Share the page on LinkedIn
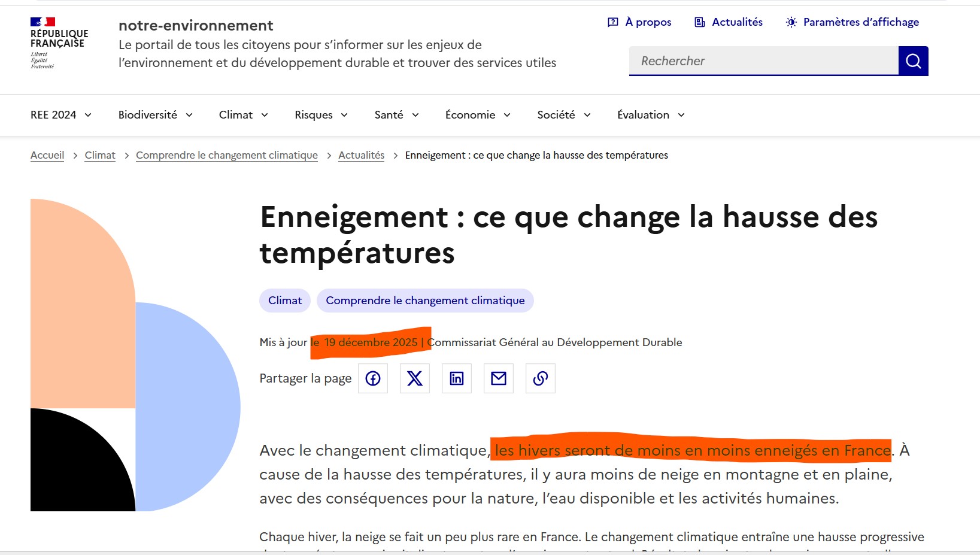980x555 pixels. pos(457,378)
